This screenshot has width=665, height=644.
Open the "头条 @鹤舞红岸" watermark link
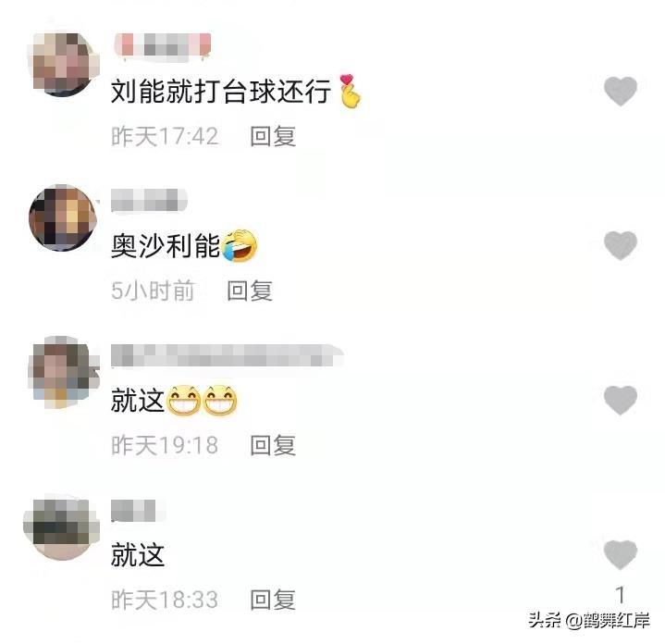tap(589, 621)
